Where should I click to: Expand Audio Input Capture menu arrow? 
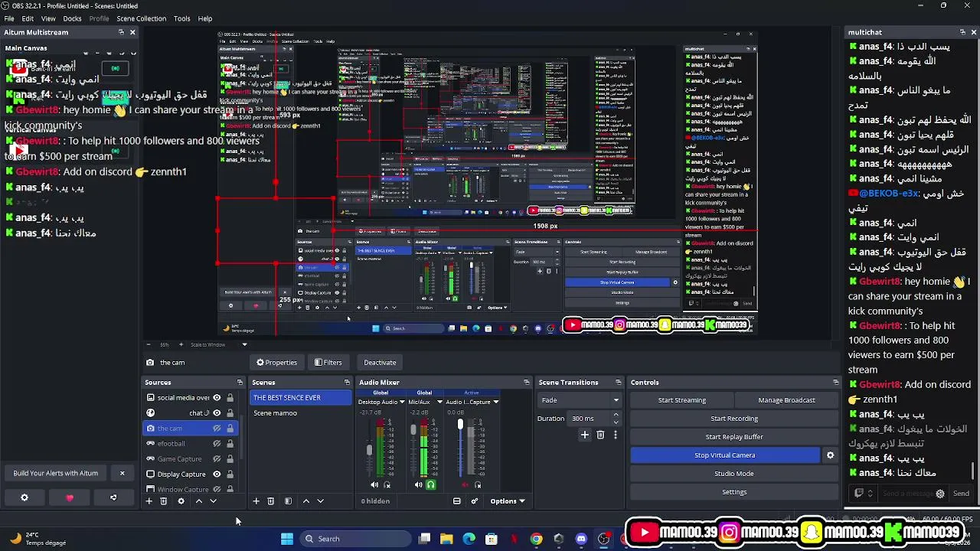(496, 402)
